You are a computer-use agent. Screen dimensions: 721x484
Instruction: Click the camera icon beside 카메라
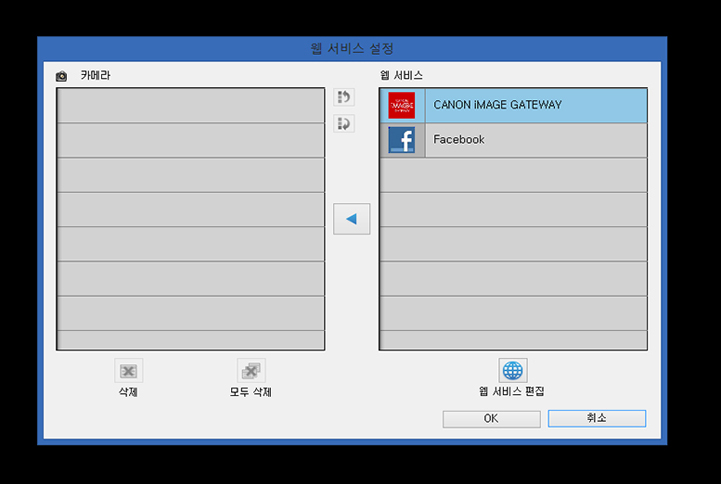coord(62,76)
